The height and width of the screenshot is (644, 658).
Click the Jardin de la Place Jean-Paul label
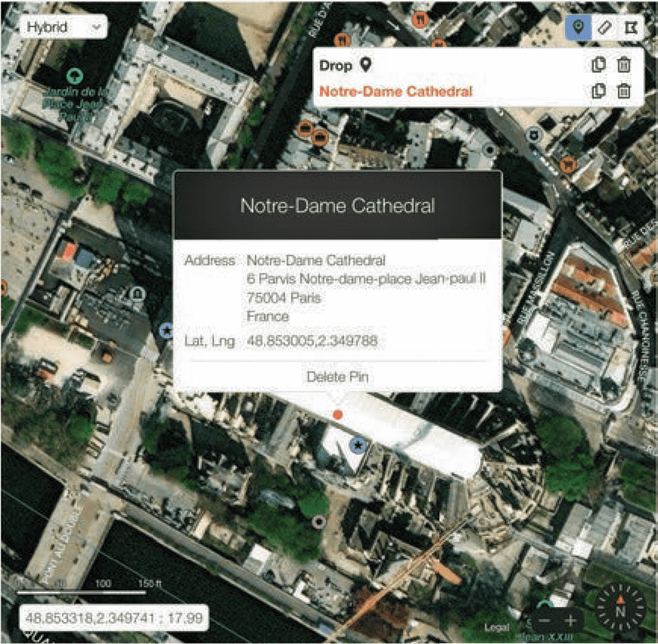(x=75, y=104)
